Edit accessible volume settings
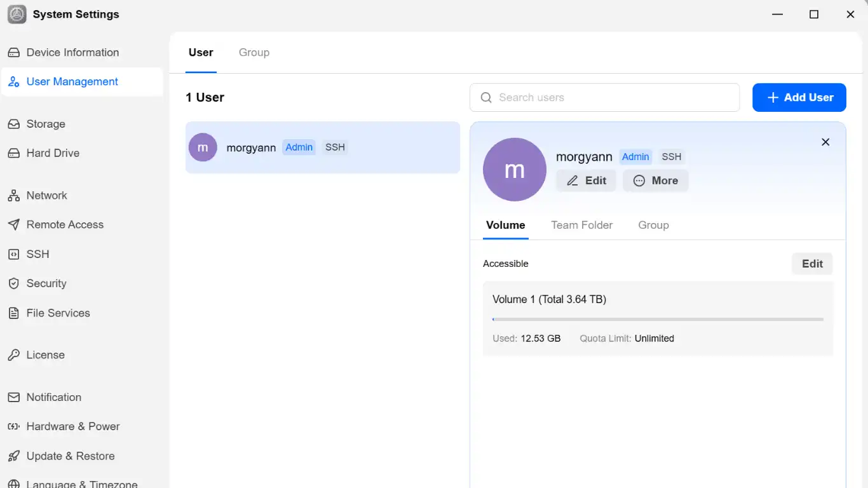This screenshot has height=488, width=868. (x=812, y=264)
